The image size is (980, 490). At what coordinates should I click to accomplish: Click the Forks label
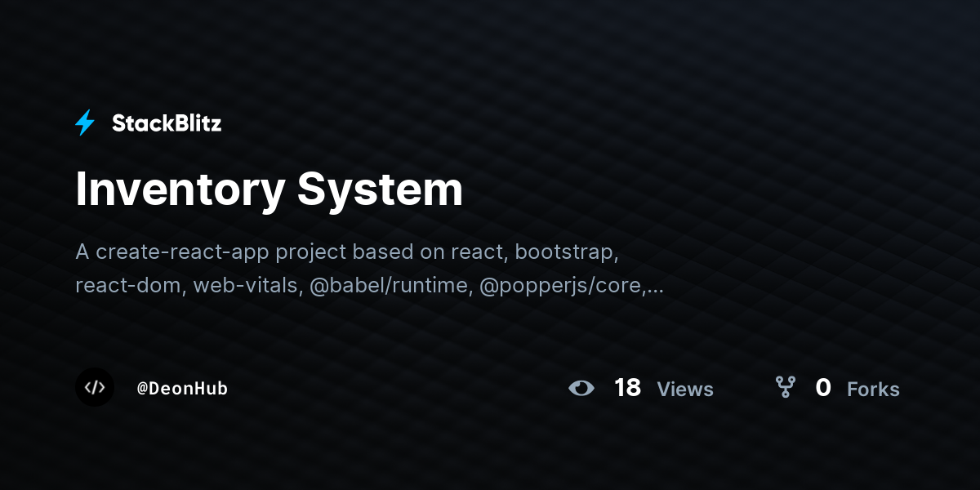[873, 390]
